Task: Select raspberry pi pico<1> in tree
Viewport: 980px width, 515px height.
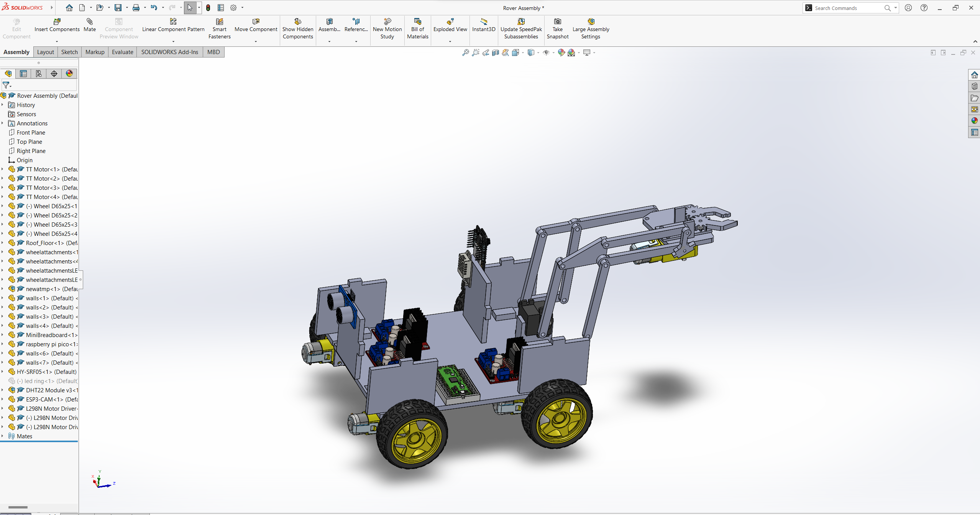Action: [x=51, y=344]
